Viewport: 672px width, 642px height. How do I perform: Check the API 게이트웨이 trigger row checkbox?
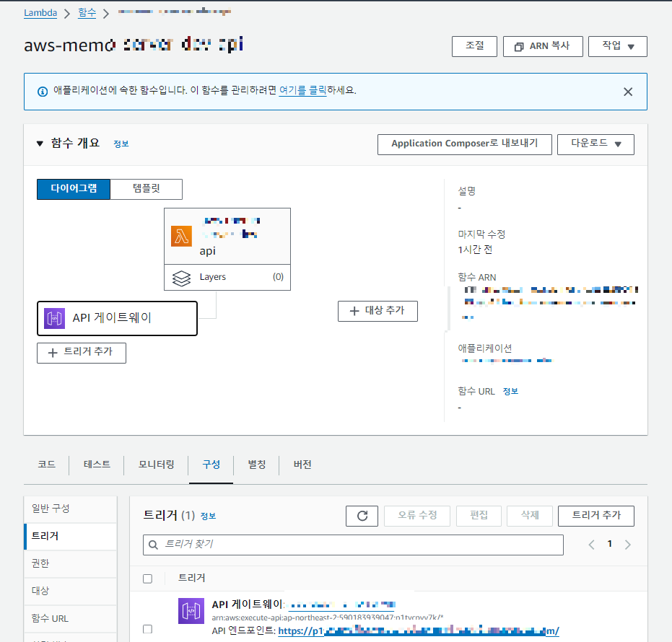point(147,629)
